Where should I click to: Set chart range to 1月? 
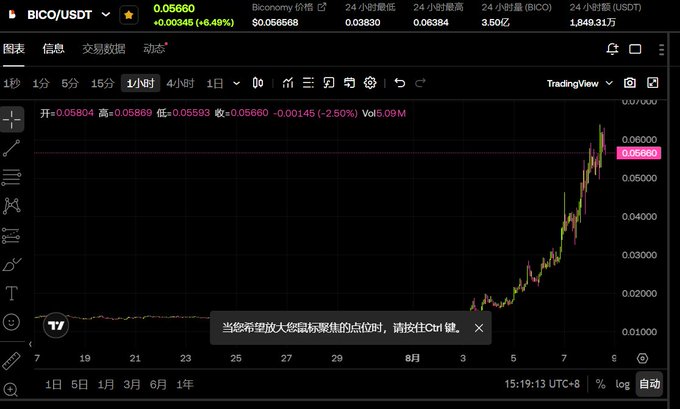[106, 384]
